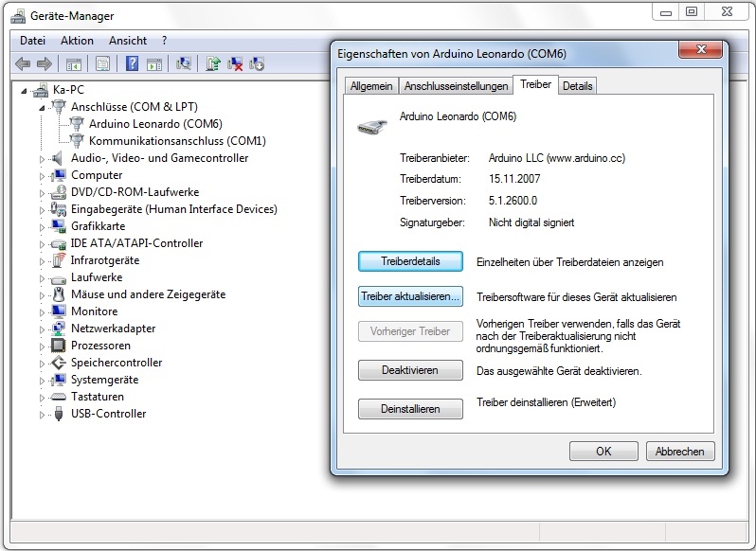Switch to the Details tab
Viewport: 756px width, 551px height.
[577, 86]
